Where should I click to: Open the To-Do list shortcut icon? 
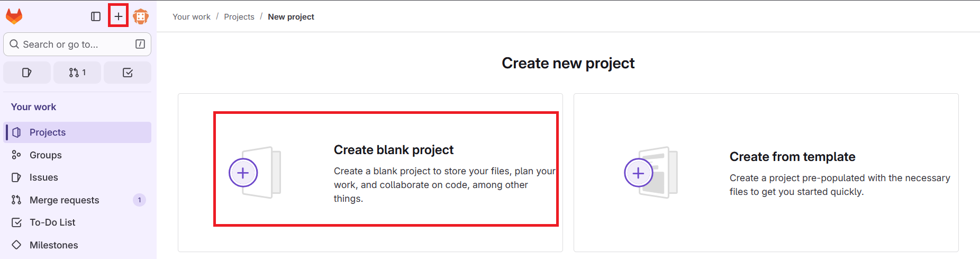tap(128, 73)
